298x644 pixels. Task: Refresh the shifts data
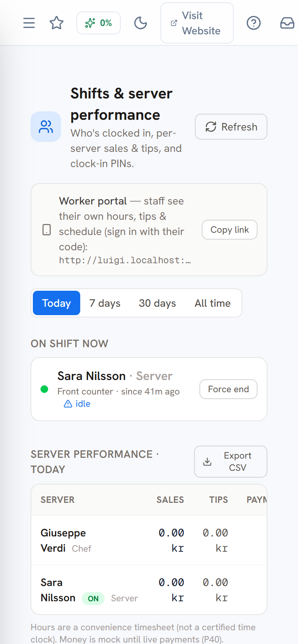tap(231, 127)
